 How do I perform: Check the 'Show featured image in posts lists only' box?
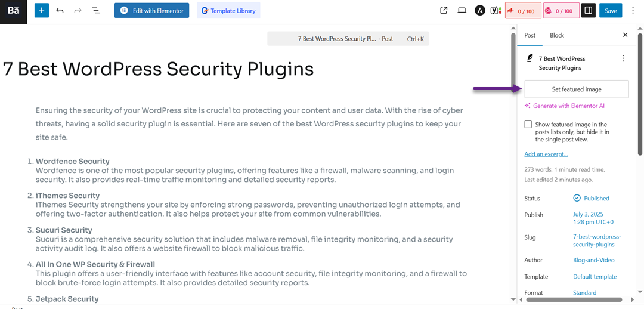pos(528,125)
